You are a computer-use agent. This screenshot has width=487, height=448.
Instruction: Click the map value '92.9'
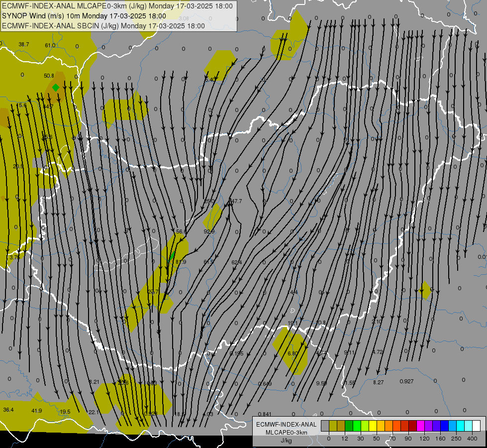click(209, 231)
